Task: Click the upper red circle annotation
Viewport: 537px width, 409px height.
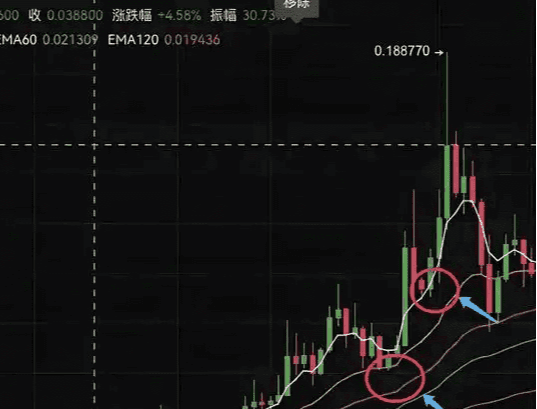Action: click(x=435, y=290)
